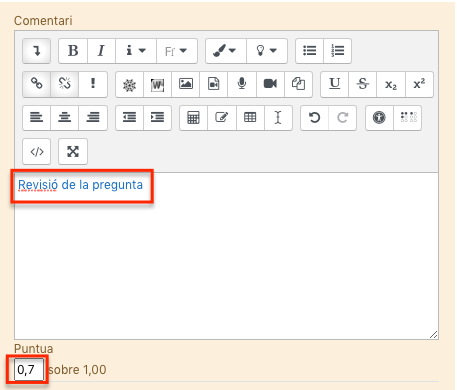This screenshot has height=390, width=457.
Task: Click the exclamation mark button
Action: tap(93, 84)
